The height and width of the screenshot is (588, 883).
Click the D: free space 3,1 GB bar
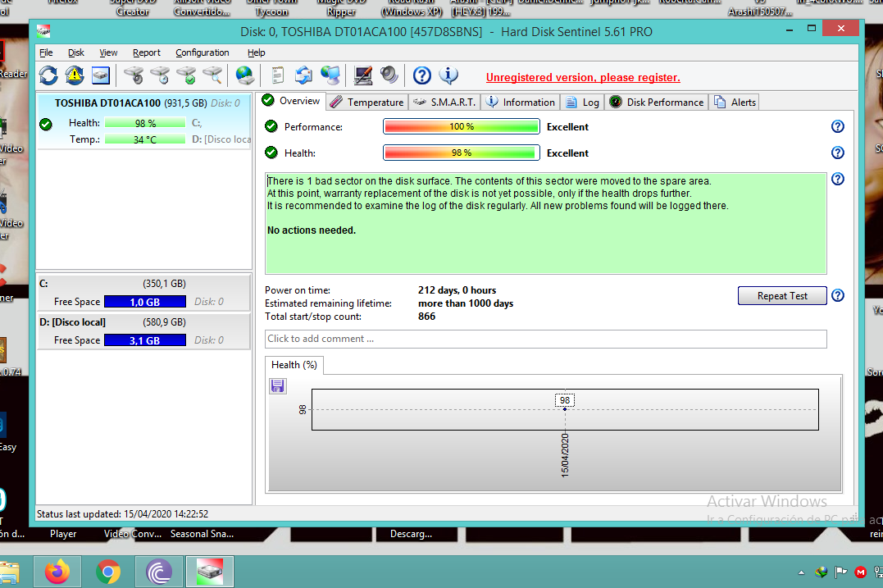pos(145,340)
